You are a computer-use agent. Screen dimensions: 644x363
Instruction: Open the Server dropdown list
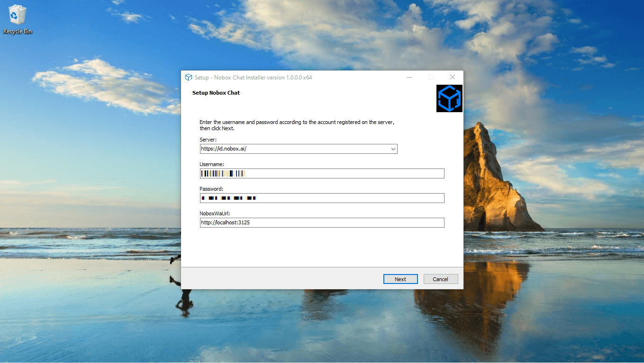393,149
